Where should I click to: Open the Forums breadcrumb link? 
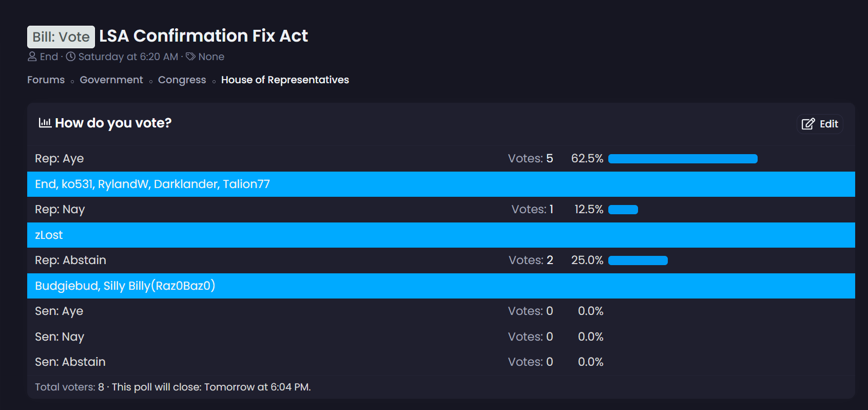click(x=46, y=80)
